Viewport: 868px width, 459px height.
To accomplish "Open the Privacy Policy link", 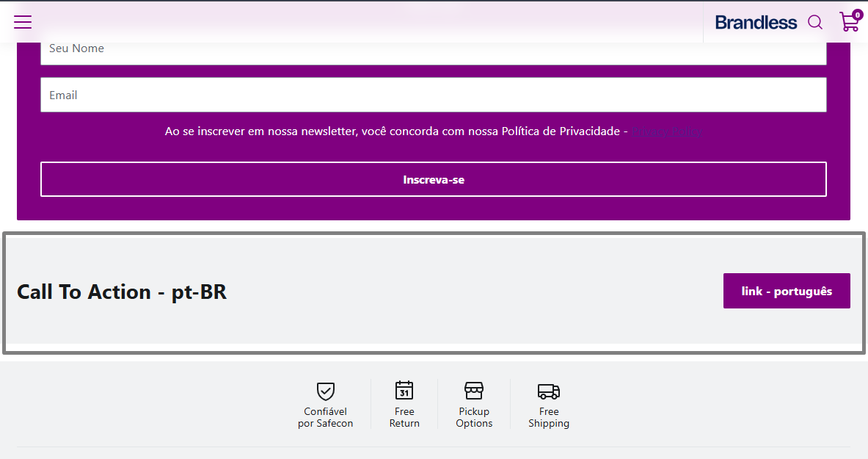I will click(x=666, y=131).
